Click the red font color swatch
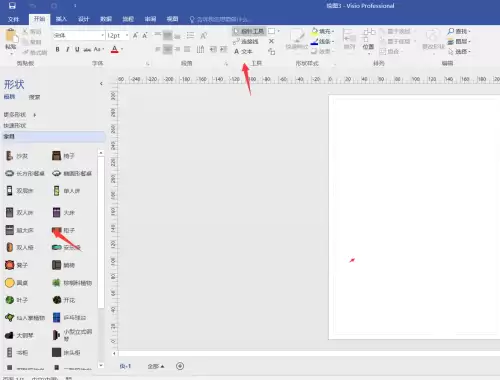 (x=114, y=50)
